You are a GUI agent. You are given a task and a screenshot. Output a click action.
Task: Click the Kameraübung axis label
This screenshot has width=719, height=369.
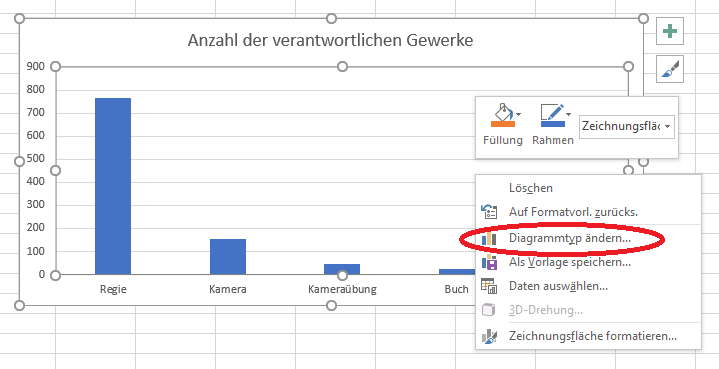click(x=342, y=290)
